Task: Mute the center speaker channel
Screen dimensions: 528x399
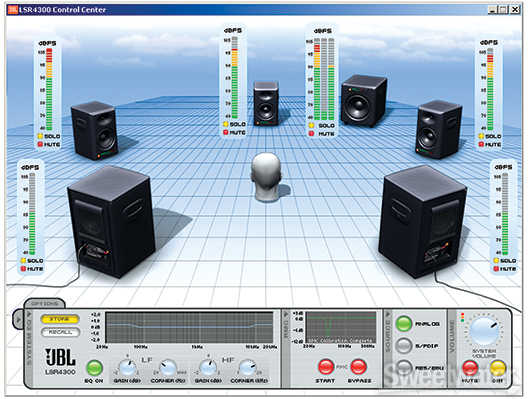Action: (226, 132)
